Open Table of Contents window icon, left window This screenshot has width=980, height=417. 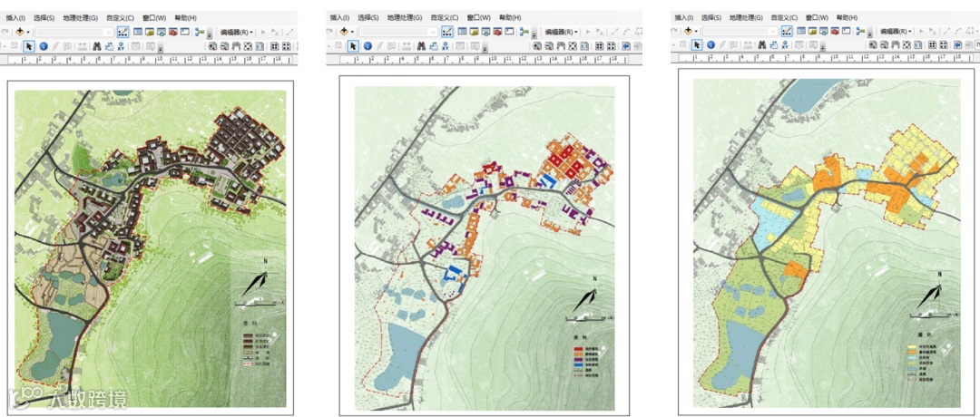[138, 32]
